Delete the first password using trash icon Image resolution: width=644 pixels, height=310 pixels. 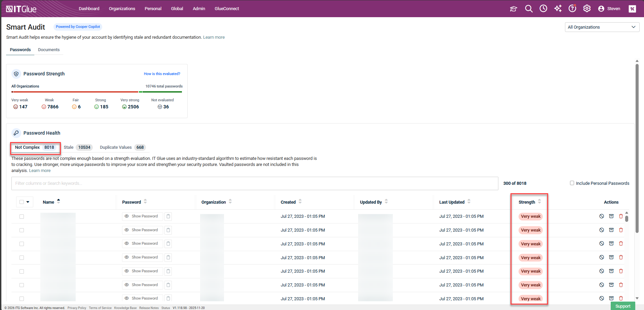click(621, 216)
